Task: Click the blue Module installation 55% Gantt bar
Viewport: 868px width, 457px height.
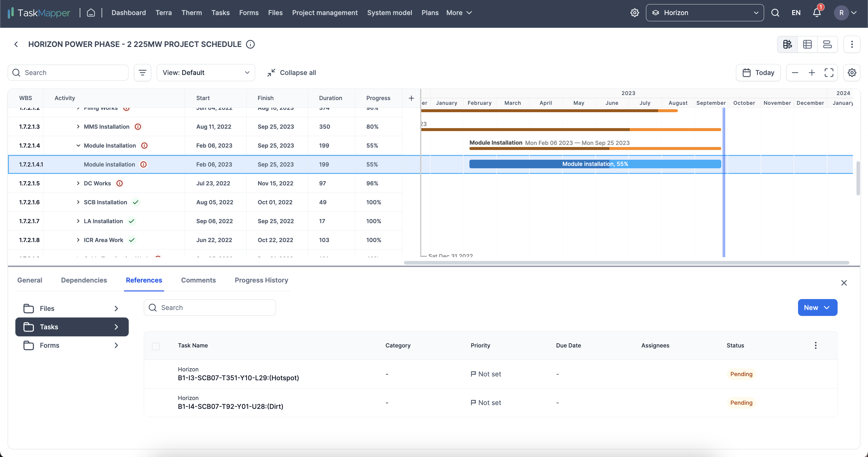Action: click(x=595, y=164)
